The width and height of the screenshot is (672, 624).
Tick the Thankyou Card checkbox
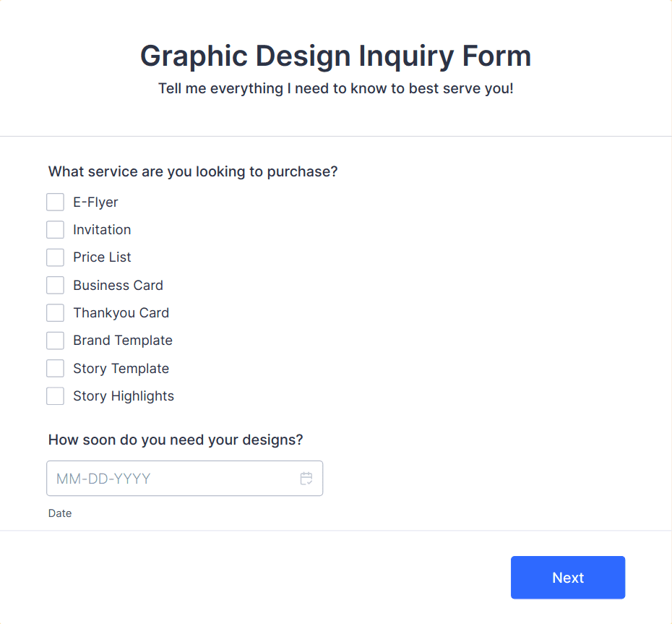pyautogui.click(x=56, y=312)
